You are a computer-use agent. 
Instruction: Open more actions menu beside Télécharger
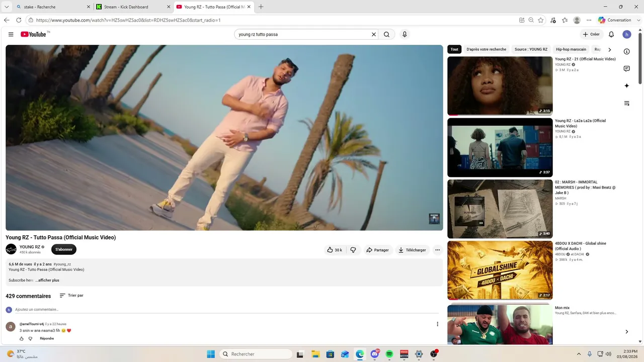tap(437, 250)
